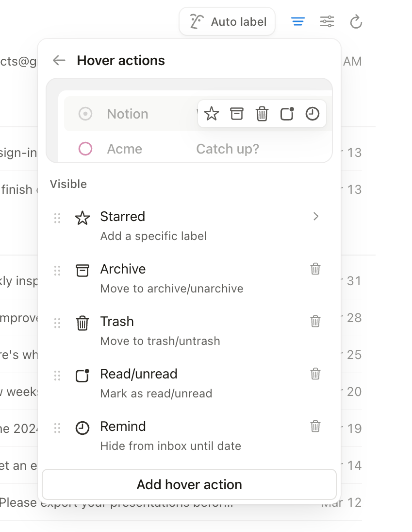Open the display settings sliders icon
Screen dimensions: 412x532
(327, 21)
